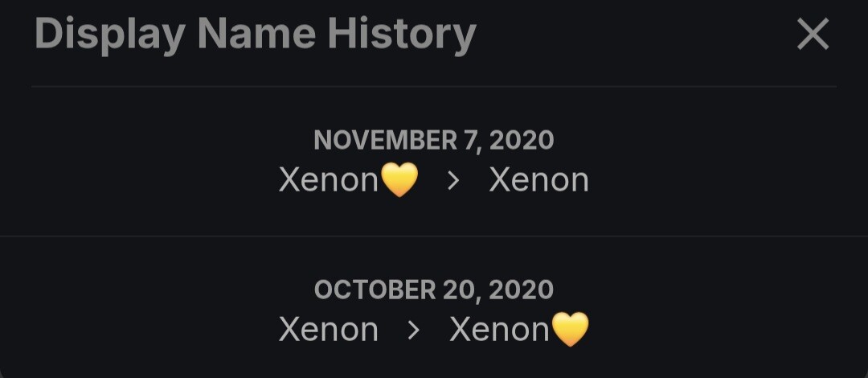Click the new name Xenon in the November entry
Viewport: 868px width, 378px height.
(538, 179)
